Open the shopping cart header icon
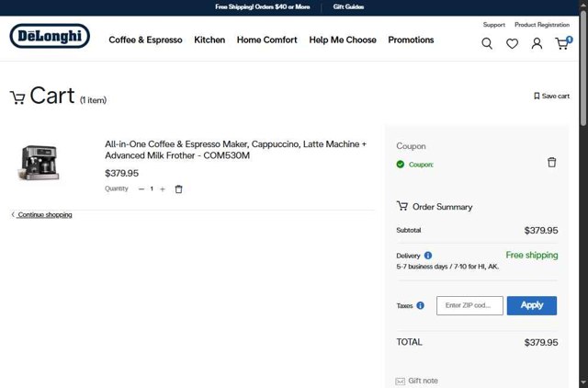588x388 pixels. [563, 43]
